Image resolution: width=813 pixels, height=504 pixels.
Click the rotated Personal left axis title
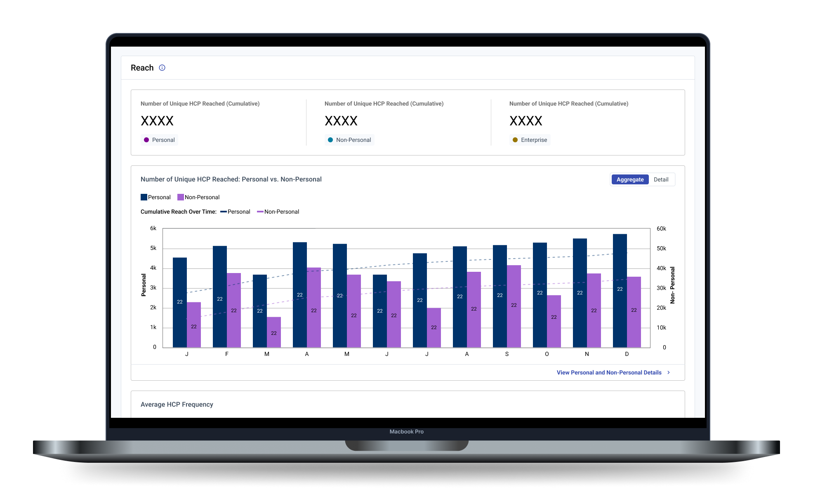point(144,285)
